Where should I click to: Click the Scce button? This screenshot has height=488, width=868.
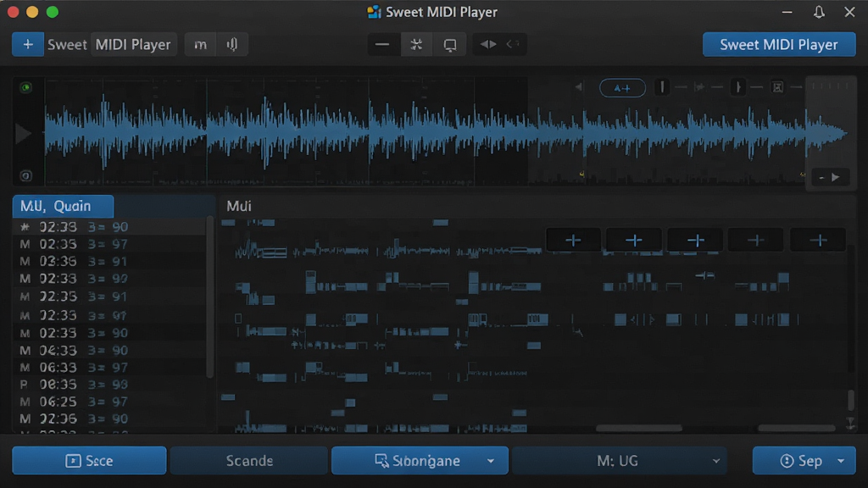(89, 461)
